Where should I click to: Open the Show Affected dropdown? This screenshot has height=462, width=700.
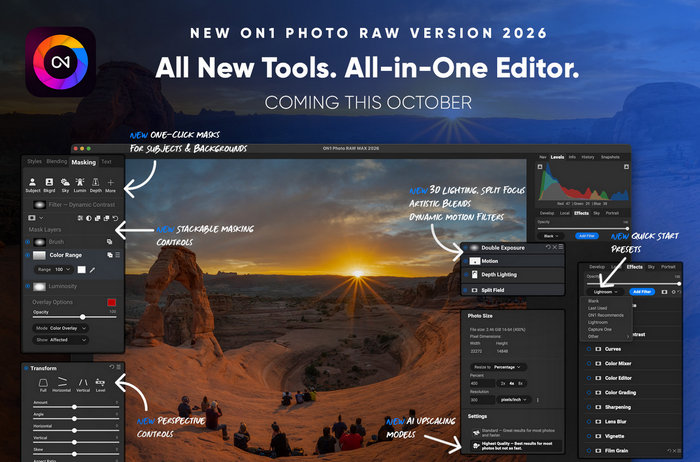[60, 340]
